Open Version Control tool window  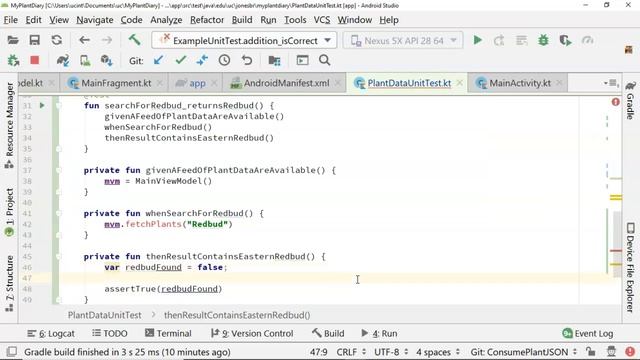point(252,333)
